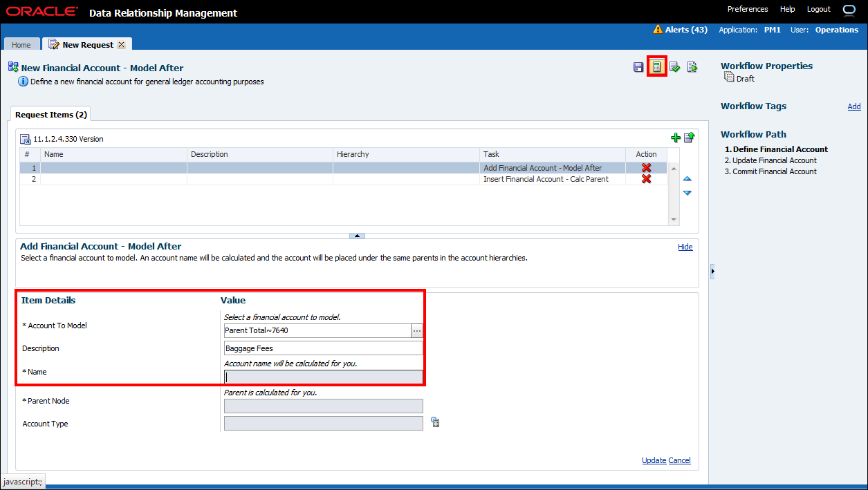Collapse the request items pane splitter arrow

[357, 236]
